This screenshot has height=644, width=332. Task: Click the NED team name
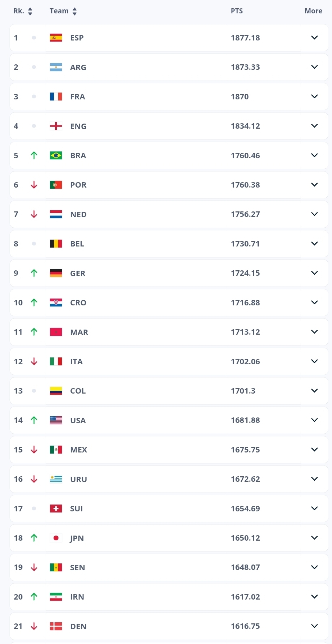78,214
